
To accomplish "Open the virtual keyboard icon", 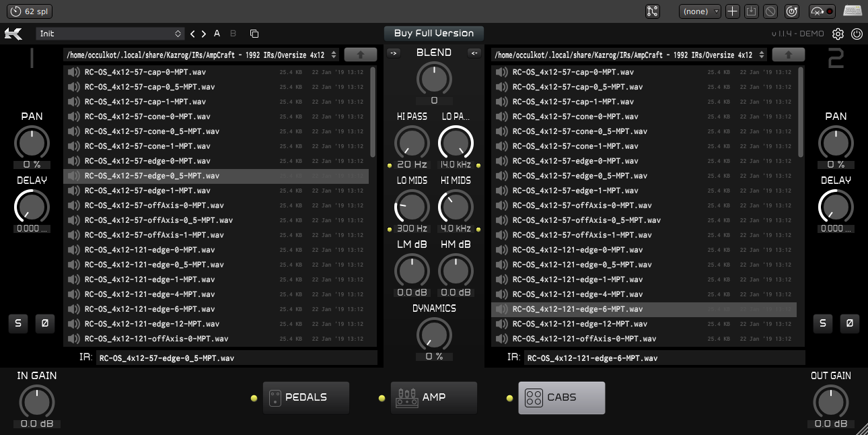I will coord(853,11).
